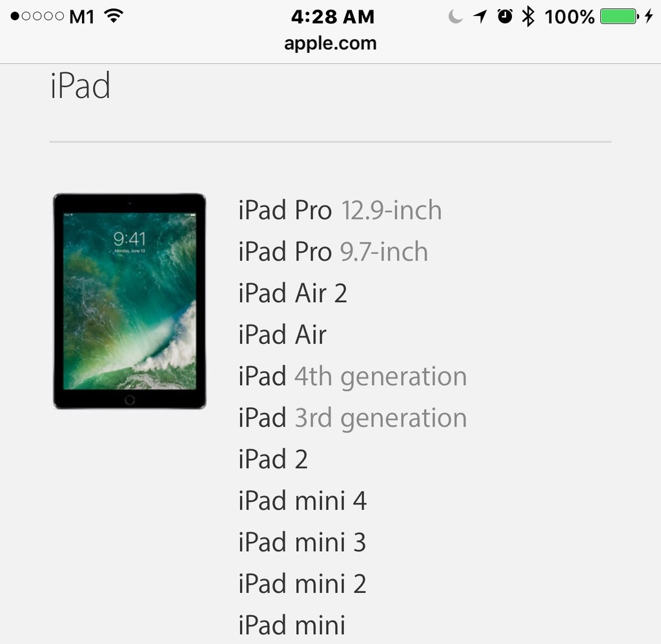661x644 pixels.
Task: Tap the green battery icon
Action: pos(619,16)
